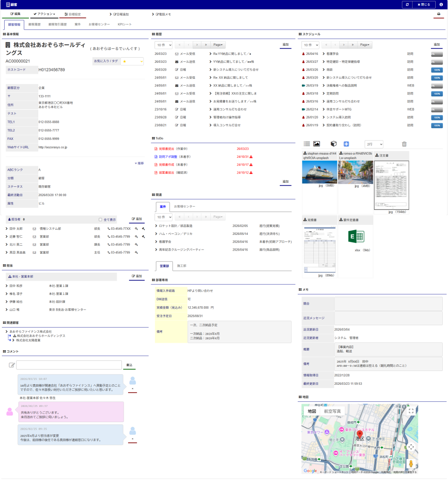Click the comment text input field

tap(69, 365)
